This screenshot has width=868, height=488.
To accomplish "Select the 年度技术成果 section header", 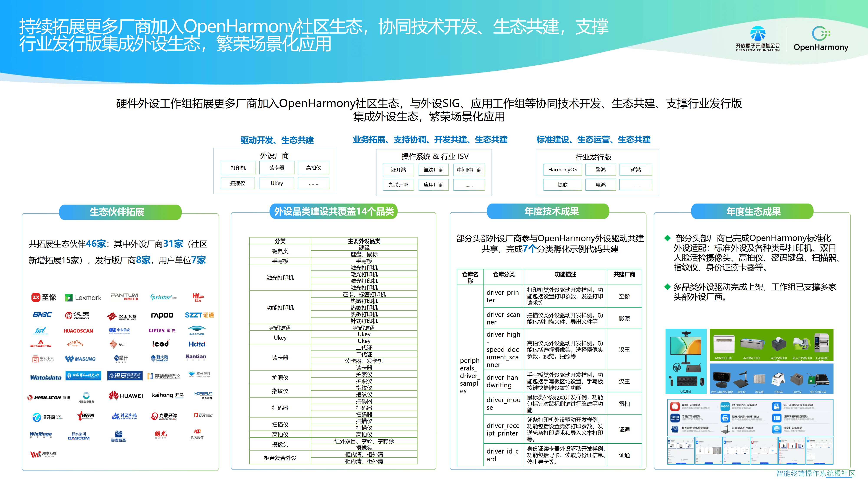I will (548, 211).
